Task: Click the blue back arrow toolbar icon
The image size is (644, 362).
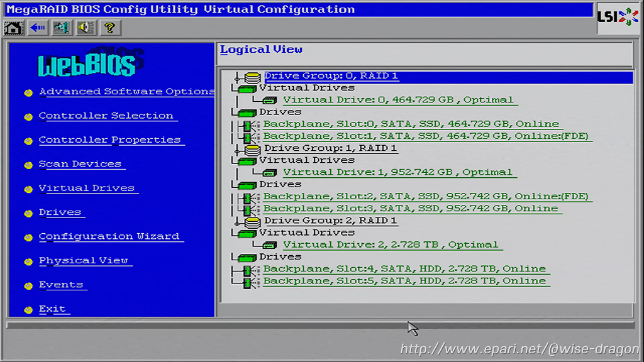Action: pos(37,28)
